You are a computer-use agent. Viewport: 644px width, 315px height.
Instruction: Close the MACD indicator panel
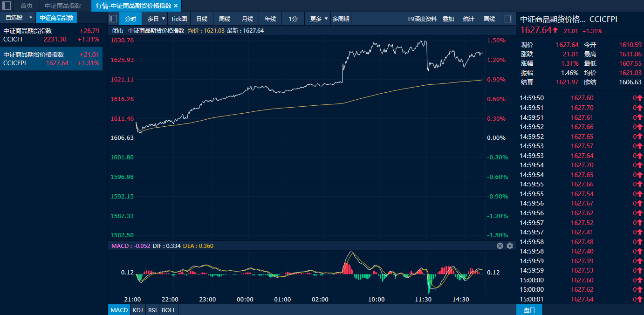click(500, 246)
